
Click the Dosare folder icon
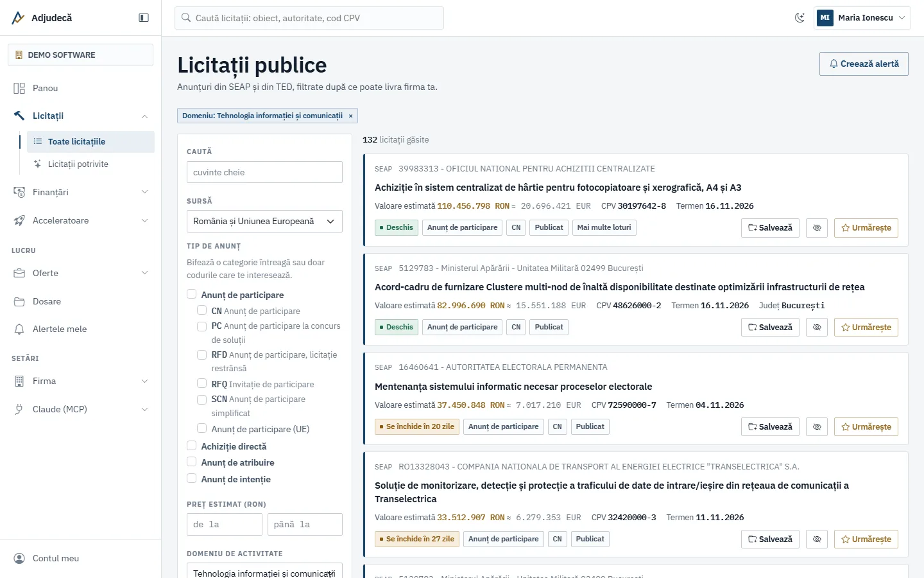pos(19,301)
